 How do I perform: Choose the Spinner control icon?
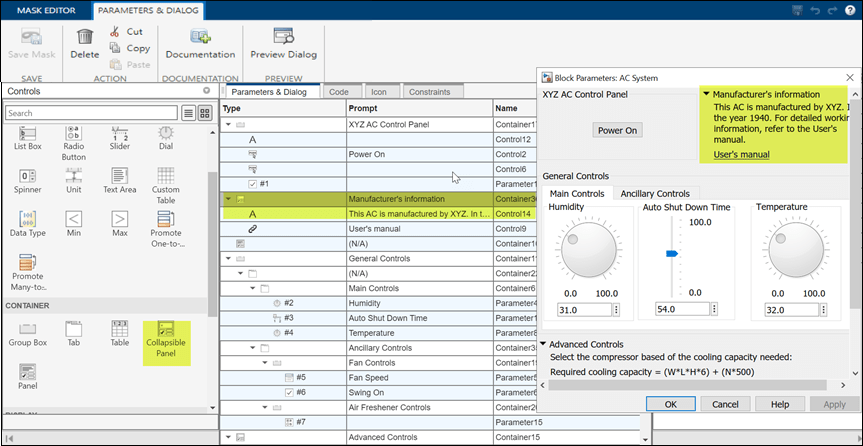pos(27,177)
